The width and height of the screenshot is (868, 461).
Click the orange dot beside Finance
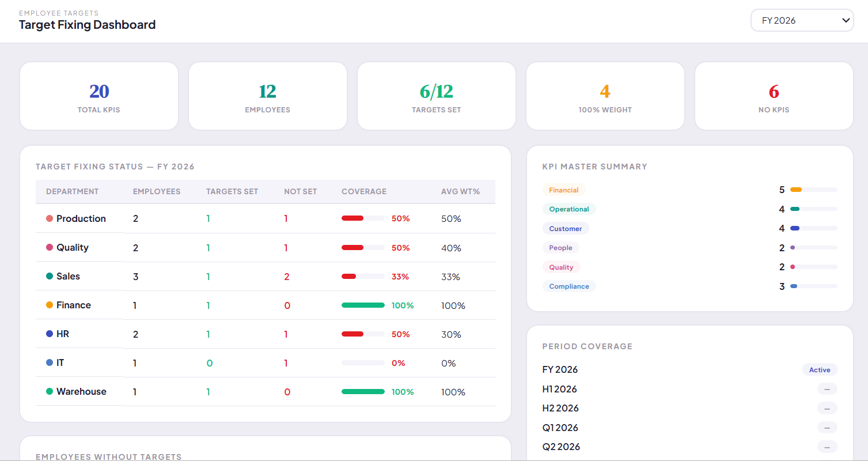pyautogui.click(x=50, y=305)
